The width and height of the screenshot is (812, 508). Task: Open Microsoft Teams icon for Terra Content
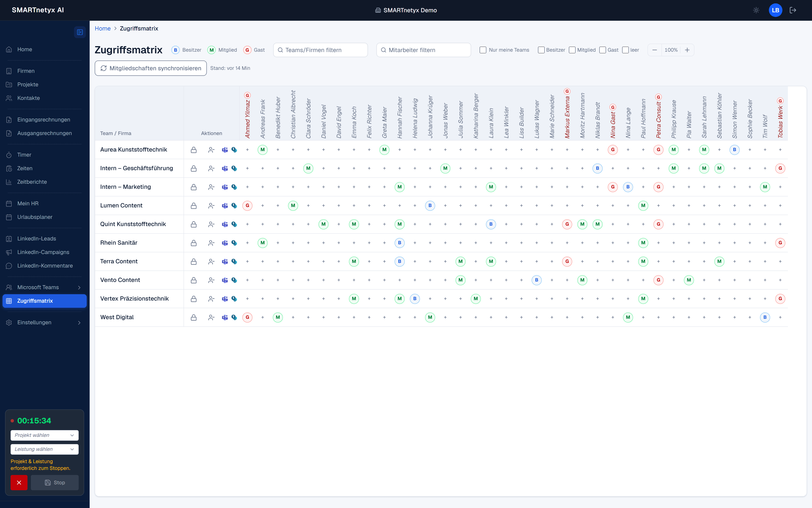point(225,261)
